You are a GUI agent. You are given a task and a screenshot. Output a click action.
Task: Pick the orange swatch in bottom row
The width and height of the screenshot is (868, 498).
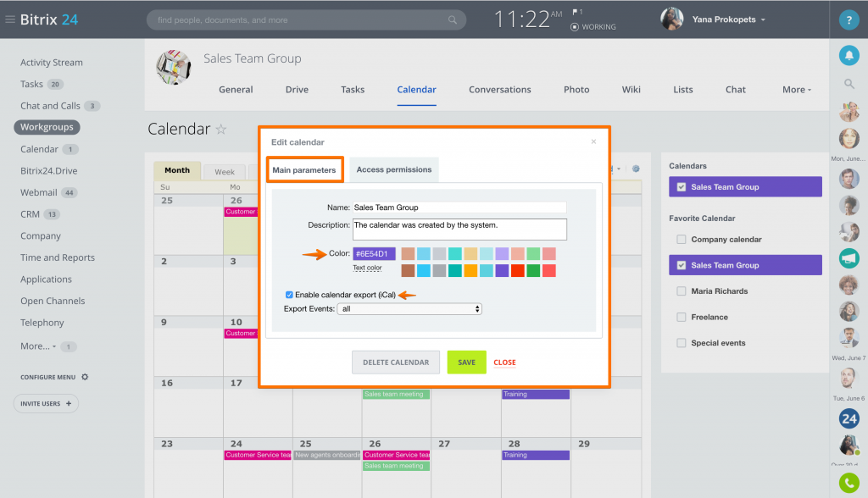[x=470, y=270]
